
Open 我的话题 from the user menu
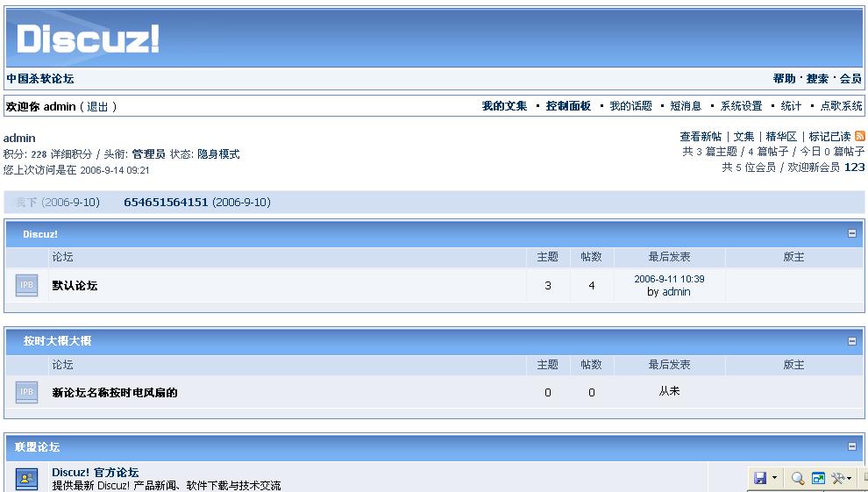click(x=631, y=106)
